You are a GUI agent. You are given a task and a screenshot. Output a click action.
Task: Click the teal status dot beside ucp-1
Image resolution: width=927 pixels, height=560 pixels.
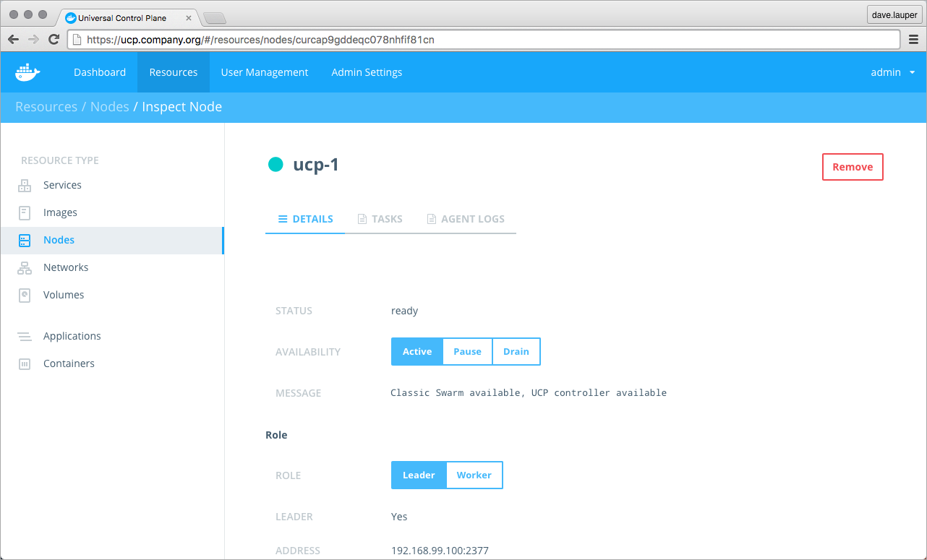pos(275,165)
